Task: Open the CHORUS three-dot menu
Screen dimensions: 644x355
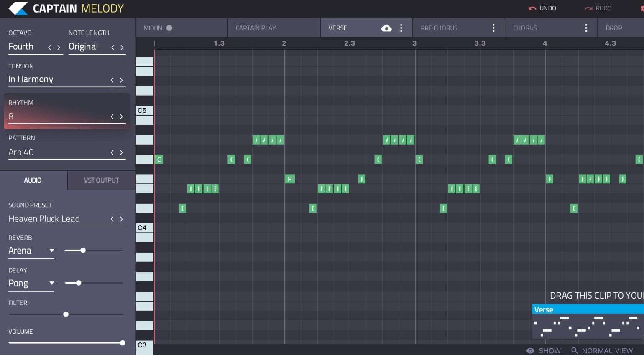Action: (x=586, y=28)
